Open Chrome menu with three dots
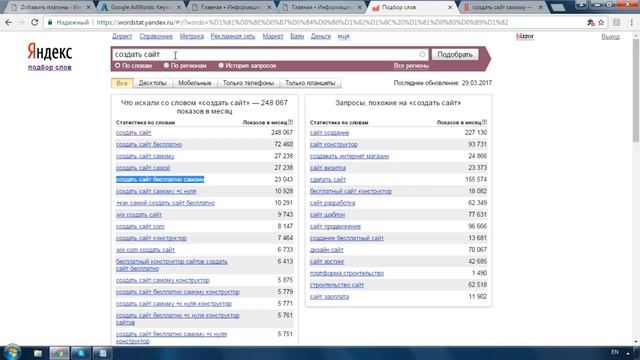Viewport: 640px width, 360px height. click(x=631, y=22)
